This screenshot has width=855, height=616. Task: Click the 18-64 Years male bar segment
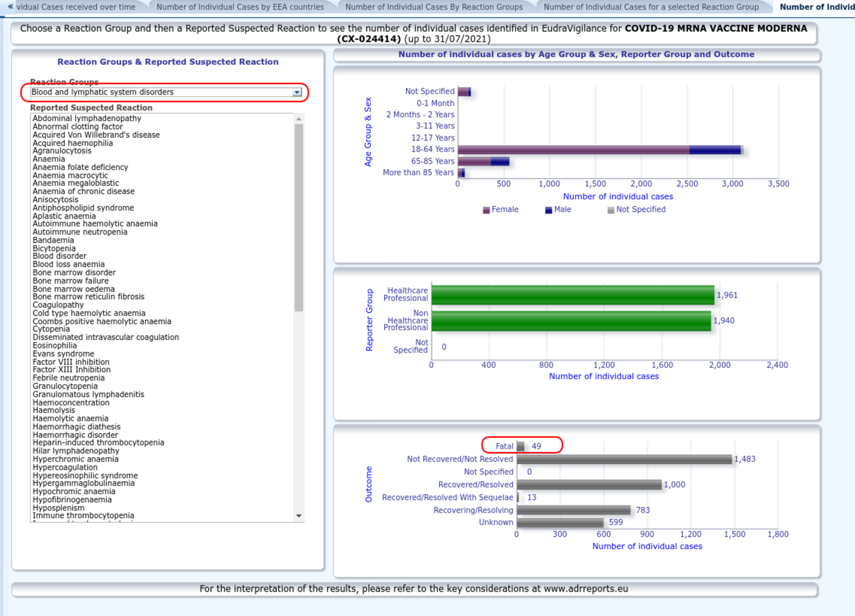click(715, 150)
